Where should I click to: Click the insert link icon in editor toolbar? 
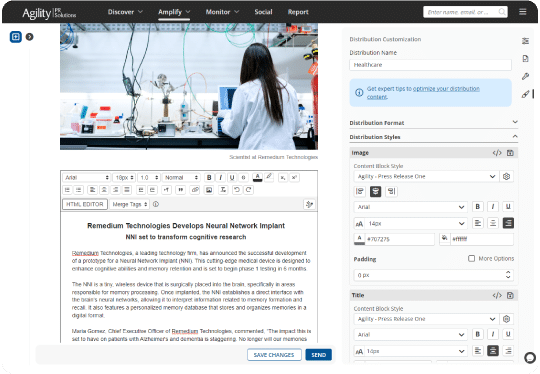point(195,190)
